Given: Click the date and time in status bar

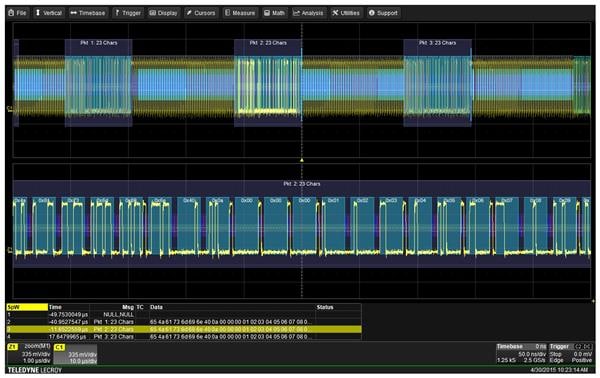Looking at the screenshot, I should (x=559, y=370).
